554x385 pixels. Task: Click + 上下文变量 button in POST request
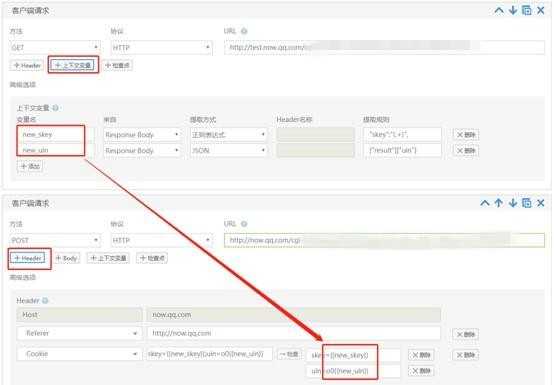tap(108, 259)
